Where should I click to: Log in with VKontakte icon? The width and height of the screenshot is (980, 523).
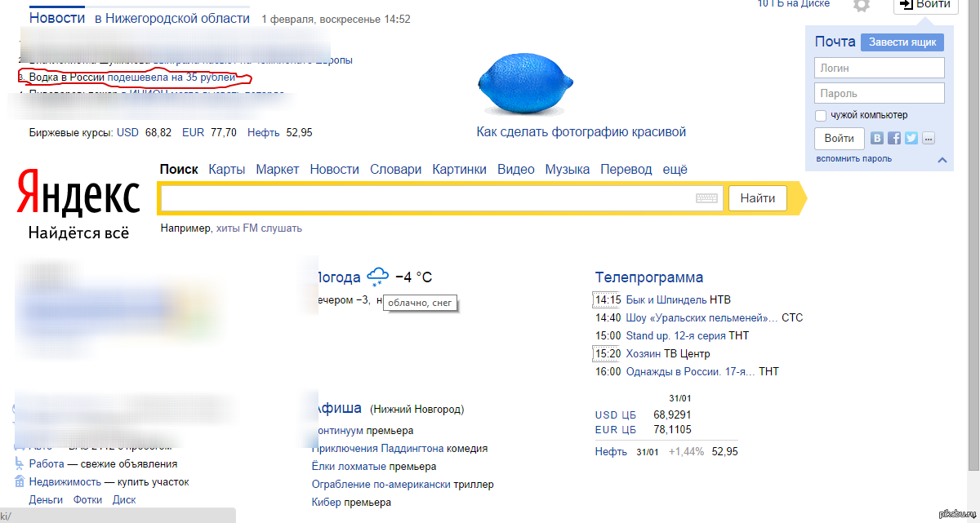(x=877, y=138)
